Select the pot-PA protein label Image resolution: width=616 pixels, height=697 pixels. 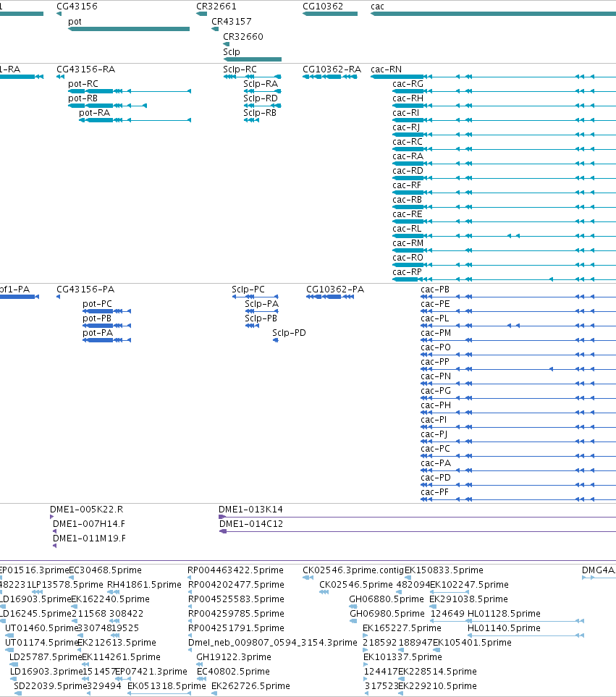click(98, 333)
